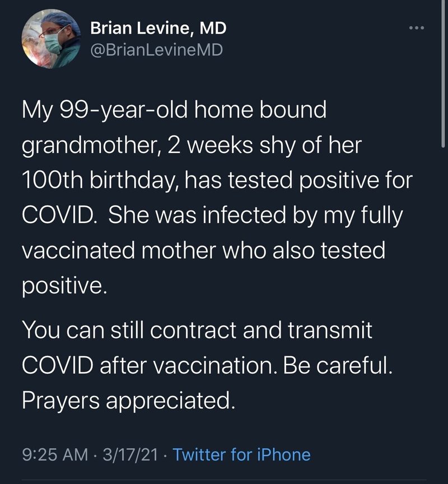Open the three-dot more options menu
The height and width of the screenshot is (484, 448).
coord(416,28)
